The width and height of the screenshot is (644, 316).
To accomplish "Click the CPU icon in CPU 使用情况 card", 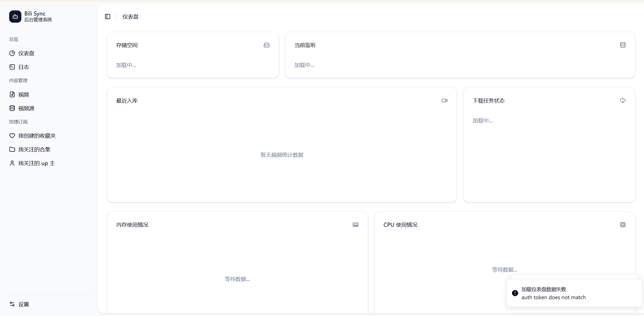I will [x=623, y=225].
